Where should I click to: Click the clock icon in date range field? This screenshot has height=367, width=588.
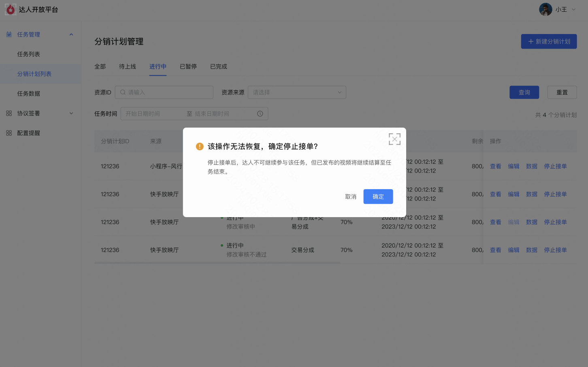point(260,114)
